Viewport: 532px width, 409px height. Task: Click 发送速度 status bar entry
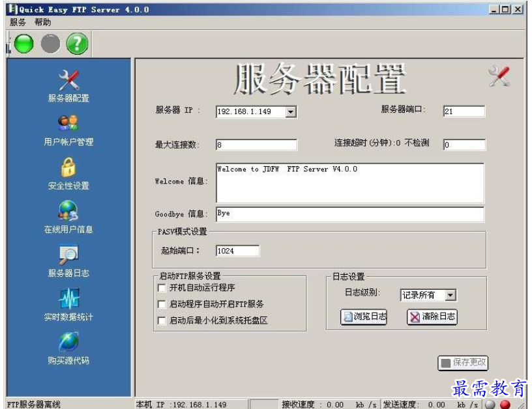pyautogui.click(x=431, y=404)
